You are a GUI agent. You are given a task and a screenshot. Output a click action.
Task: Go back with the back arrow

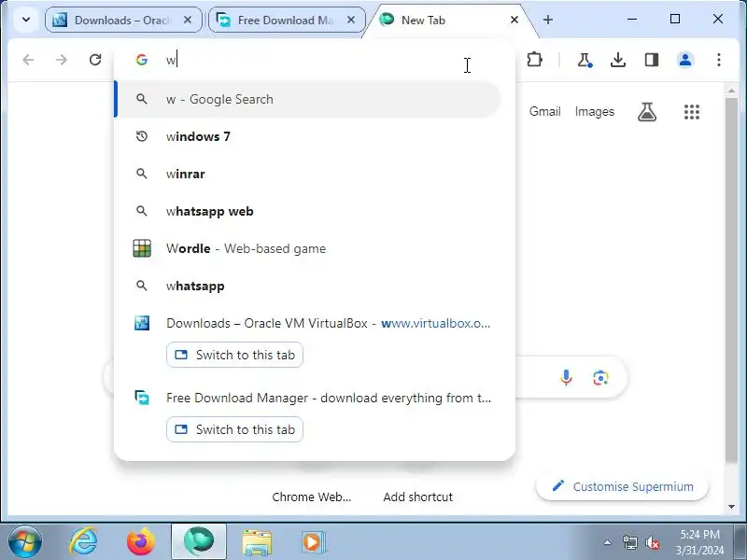point(28,60)
